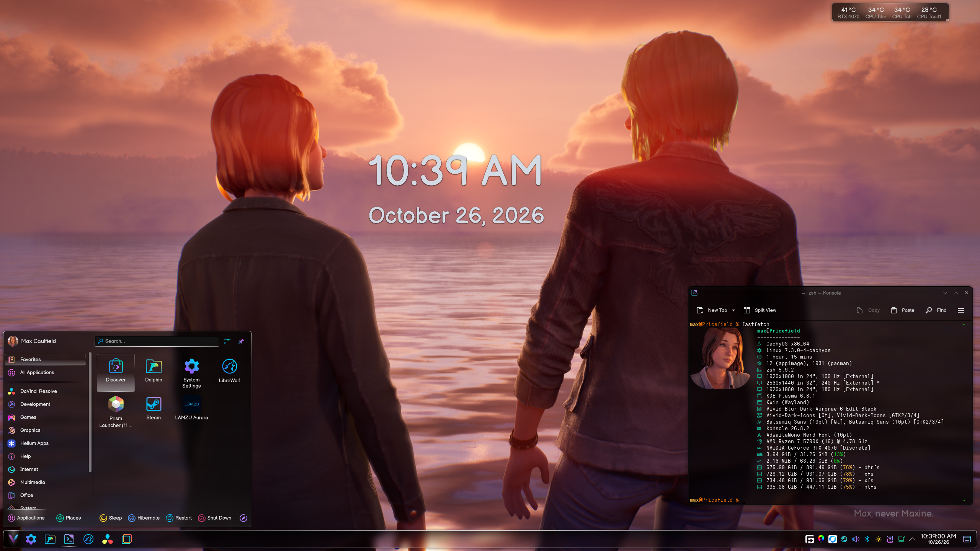Click the Steam system tray icon
This screenshot has height=551, width=980.
pyautogui.click(x=844, y=539)
